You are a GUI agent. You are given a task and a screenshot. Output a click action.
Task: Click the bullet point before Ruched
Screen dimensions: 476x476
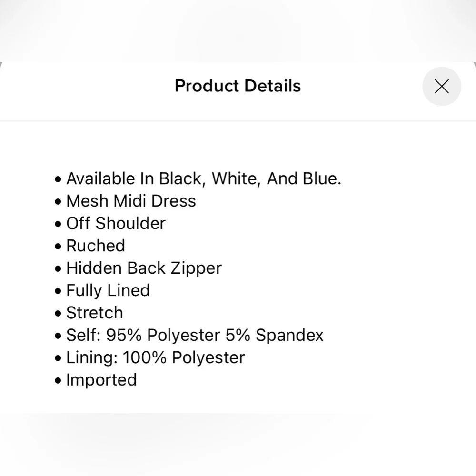(x=58, y=247)
